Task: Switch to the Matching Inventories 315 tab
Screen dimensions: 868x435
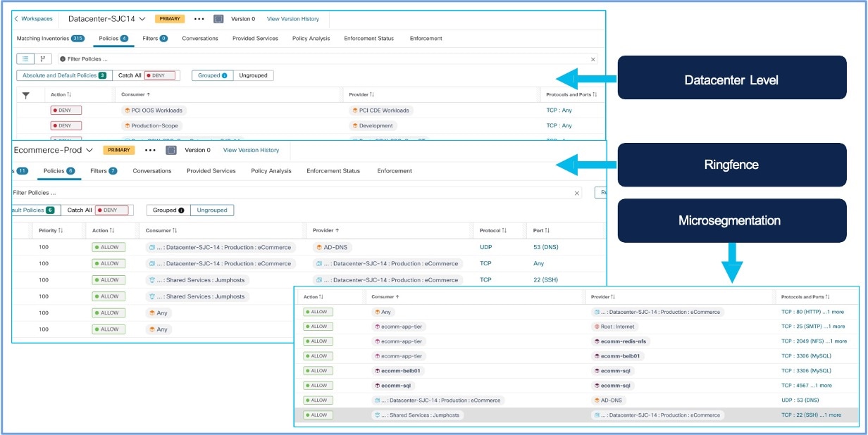Action: pyautogui.click(x=50, y=39)
